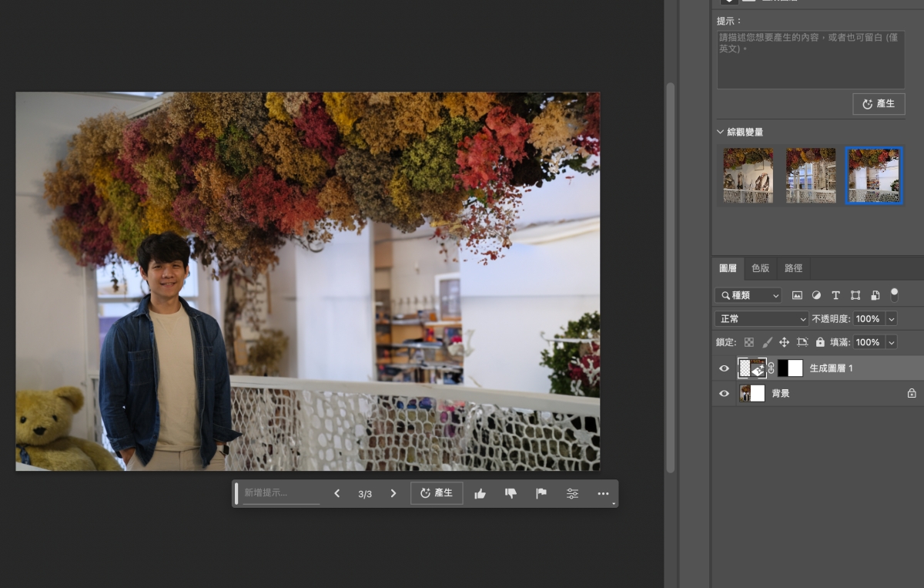Hide the 生成圖層 1 layer visibility eye
This screenshot has height=588, width=924.
point(724,368)
